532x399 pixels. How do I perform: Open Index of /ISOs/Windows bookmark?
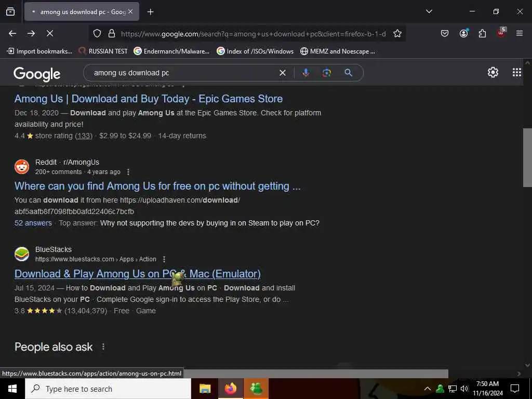(255, 51)
